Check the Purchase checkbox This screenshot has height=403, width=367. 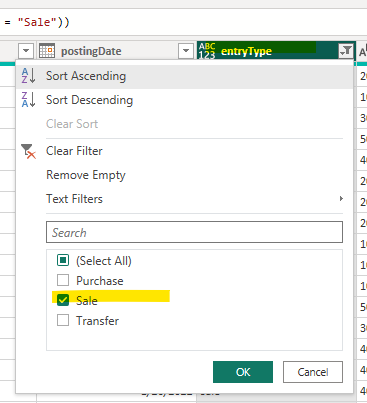pos(63,280)
